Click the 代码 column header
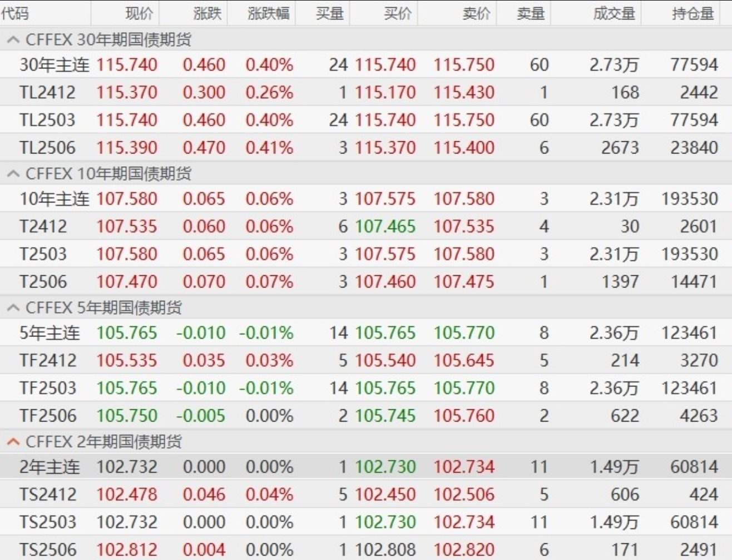Screen dimensions: 732x560 [16, 13]
